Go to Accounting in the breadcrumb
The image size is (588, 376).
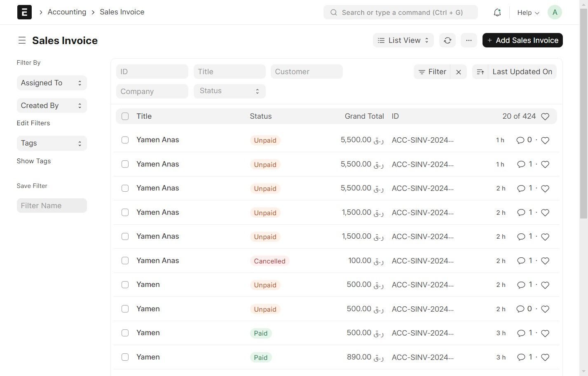click(x=67, y=12)
